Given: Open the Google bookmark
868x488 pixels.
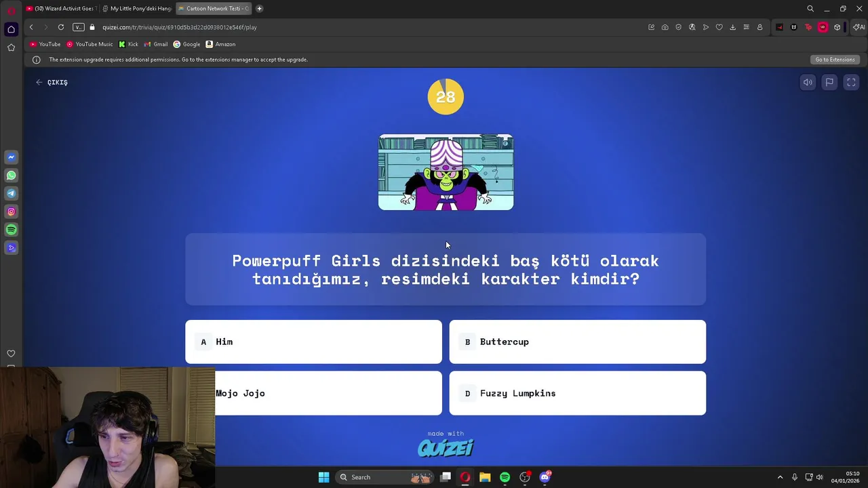Looking at the screenshot, I should [x=186, y=44].
